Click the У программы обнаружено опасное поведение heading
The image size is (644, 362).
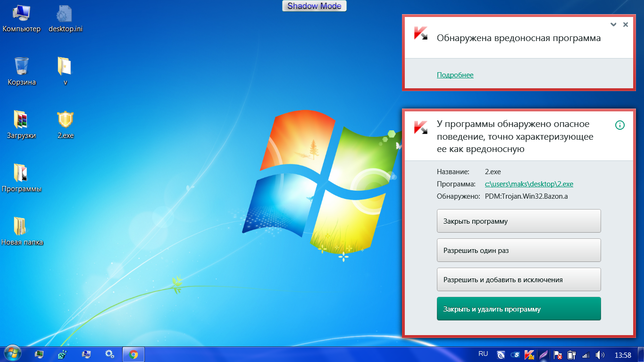(x=515, y=136)
